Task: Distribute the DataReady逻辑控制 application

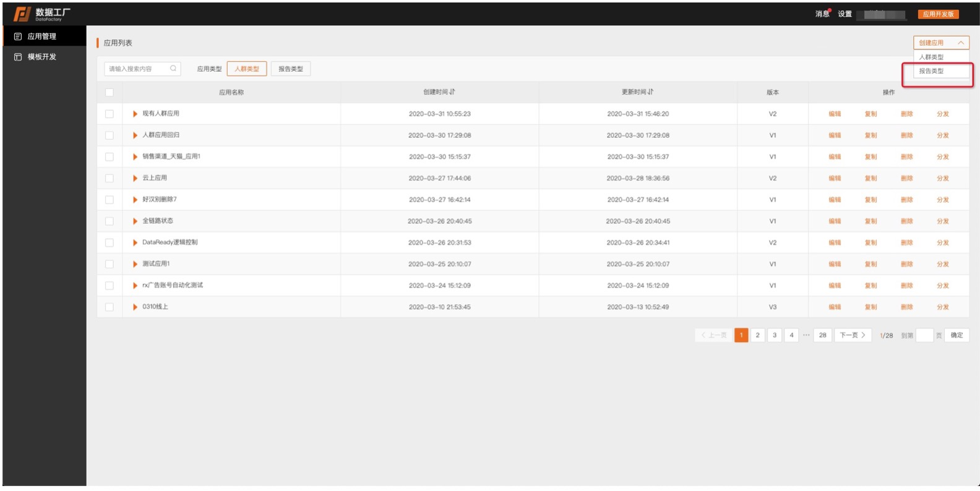Action: tap(942, 242)
